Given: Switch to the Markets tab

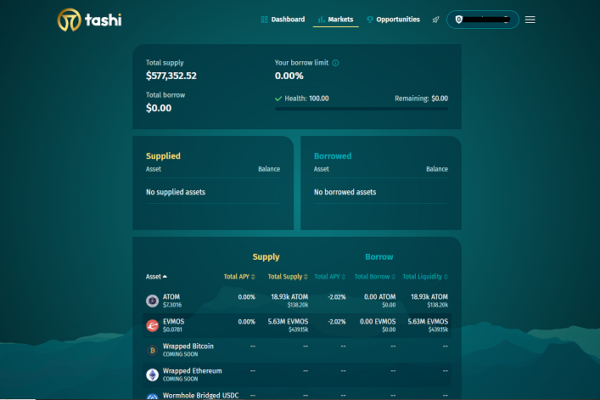Looking at the screenshot, I should 335,19.
